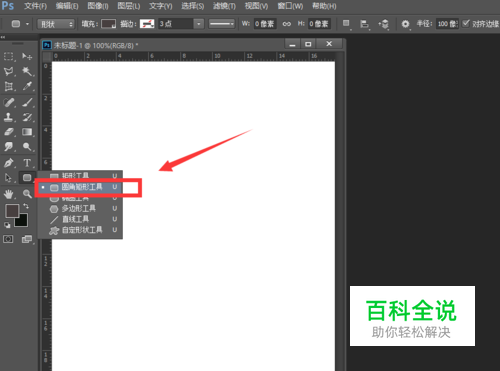Screen dimensions: 500x371
Task: Choose Polygon tool from flyout
Action: coord(80,209)
